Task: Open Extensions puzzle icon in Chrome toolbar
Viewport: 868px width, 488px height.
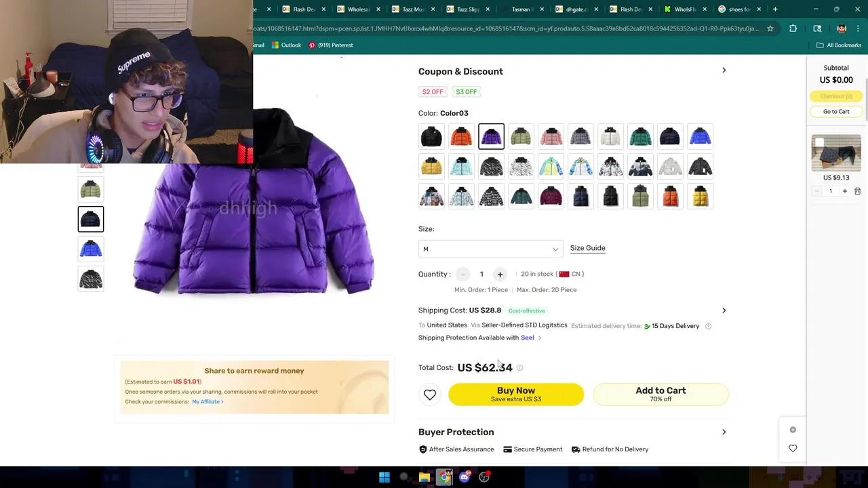Action: 793,28
